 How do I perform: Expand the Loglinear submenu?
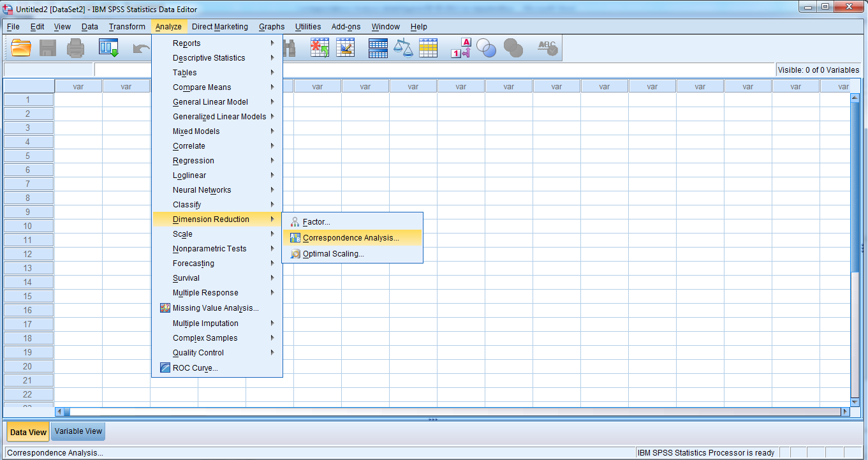tap(217, 175)
